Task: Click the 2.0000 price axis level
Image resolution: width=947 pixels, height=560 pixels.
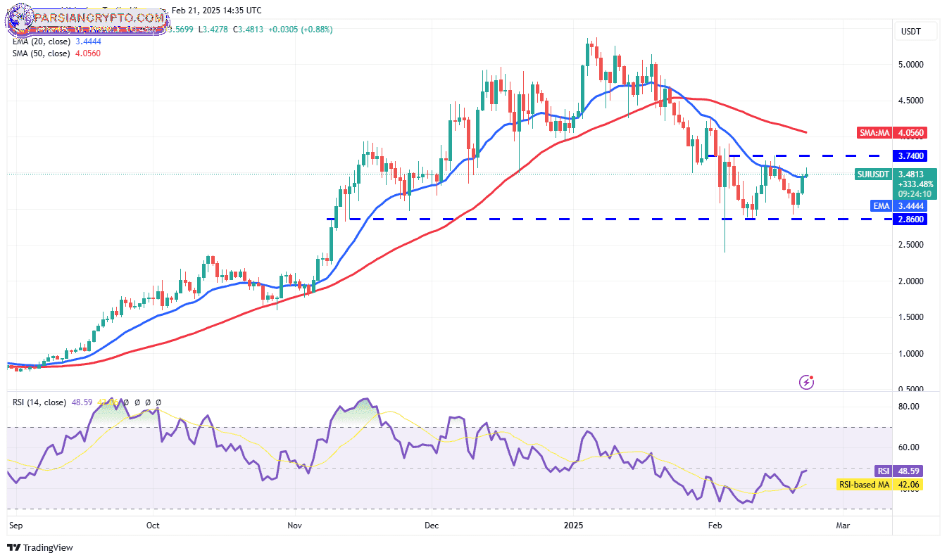Action: click(x=911, y=281)
